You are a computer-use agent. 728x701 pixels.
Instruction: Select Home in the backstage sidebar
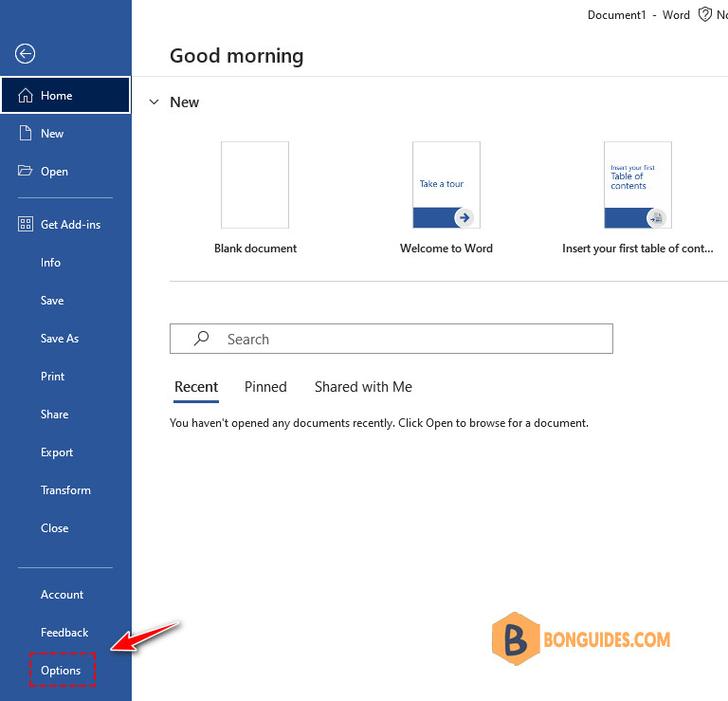point(65,95)
